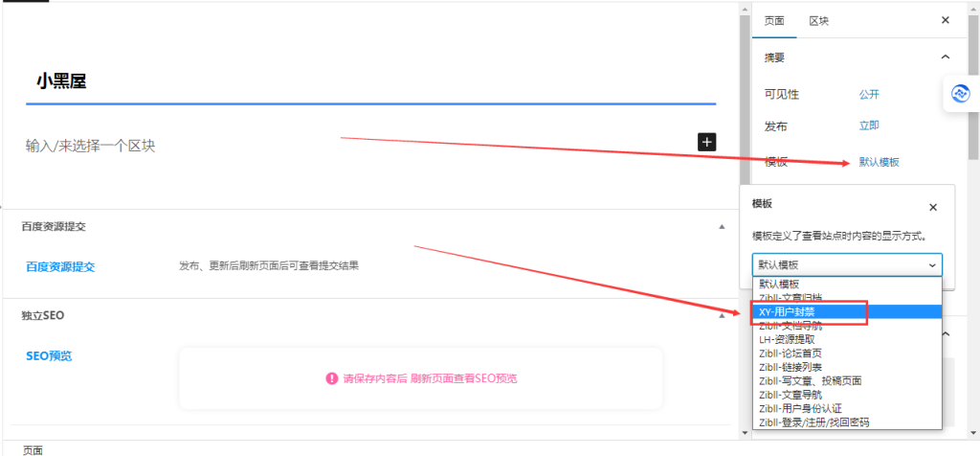Click the 公开 visibility link
The image size is (980, 456).
pos(869,95)
